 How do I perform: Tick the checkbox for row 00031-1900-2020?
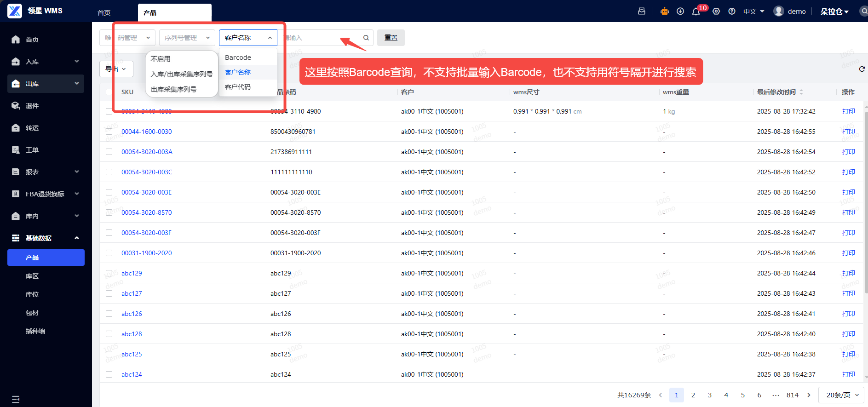(x=109, y=253)
